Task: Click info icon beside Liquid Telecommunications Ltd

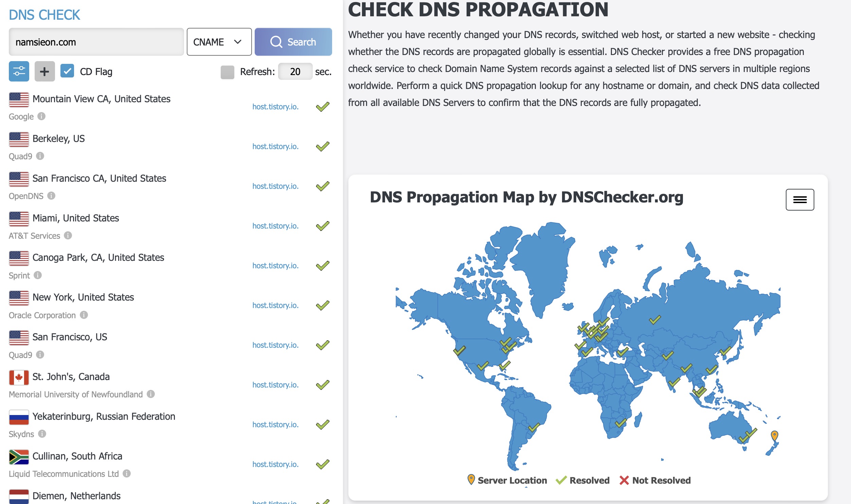Action: (x=127, y=474)
